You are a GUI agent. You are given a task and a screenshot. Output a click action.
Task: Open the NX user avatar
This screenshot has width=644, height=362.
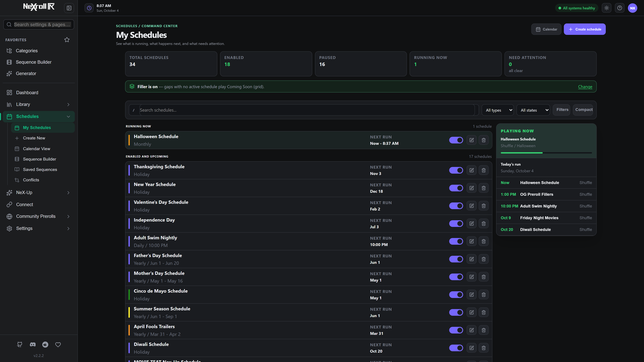tap(633, 8)
